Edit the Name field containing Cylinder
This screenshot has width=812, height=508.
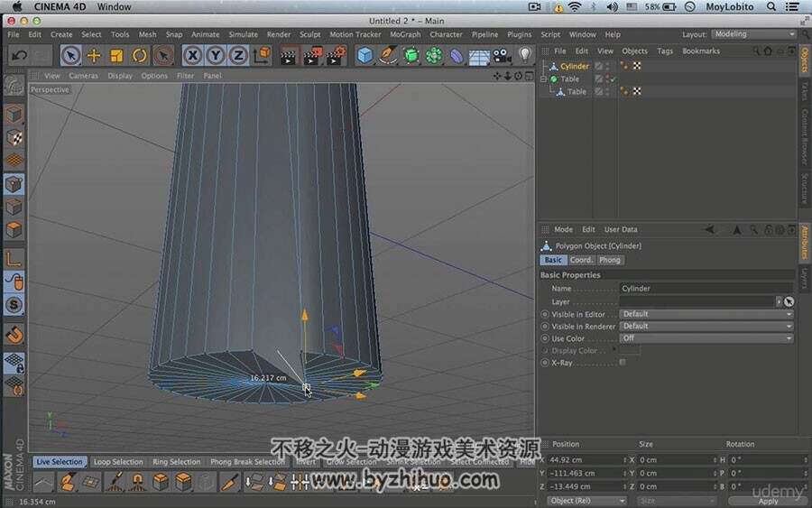click(x=706, y=289)
